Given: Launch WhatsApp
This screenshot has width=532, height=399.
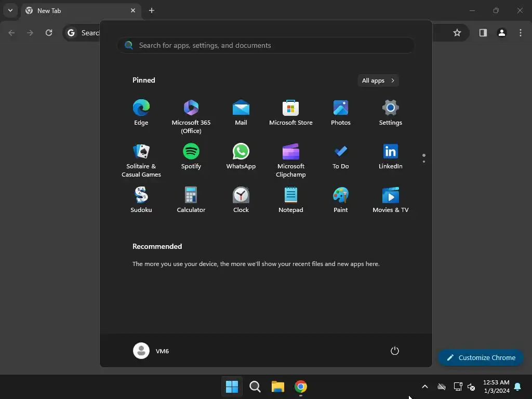Looking at the screenshot, I should click(x=241, y=156).
